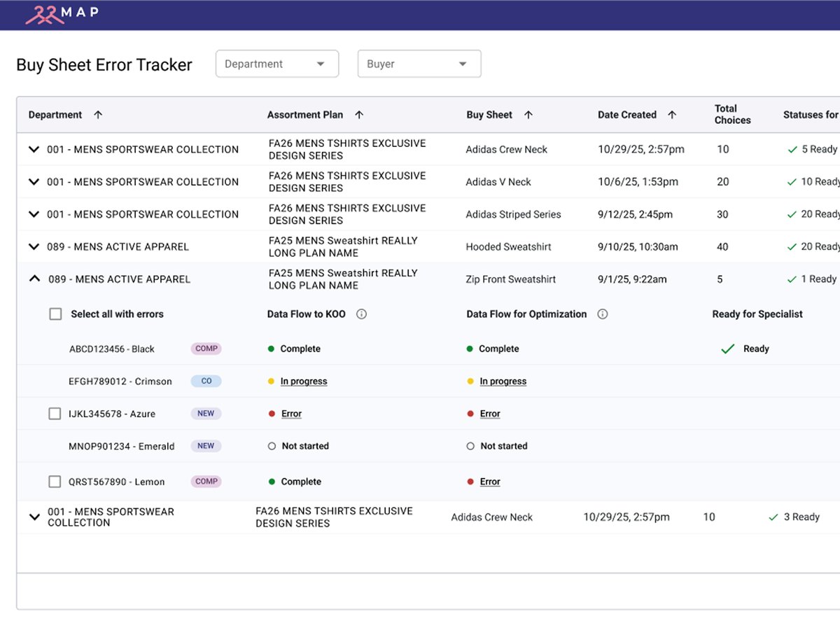The height and width of the screenshot is (630, 840).
Task: Click the Ready checkmark for ABCD123456 - Black
Action: tap(728, 349)
